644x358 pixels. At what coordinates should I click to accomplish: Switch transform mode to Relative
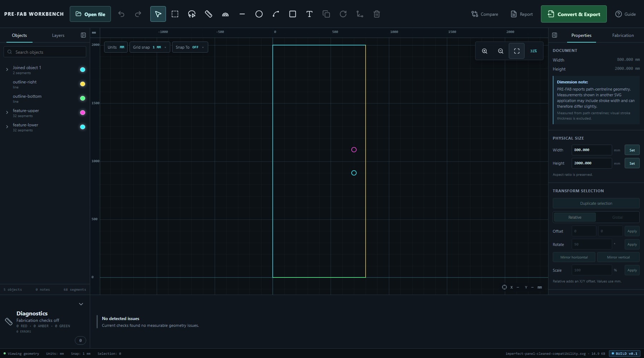point(575,217)
